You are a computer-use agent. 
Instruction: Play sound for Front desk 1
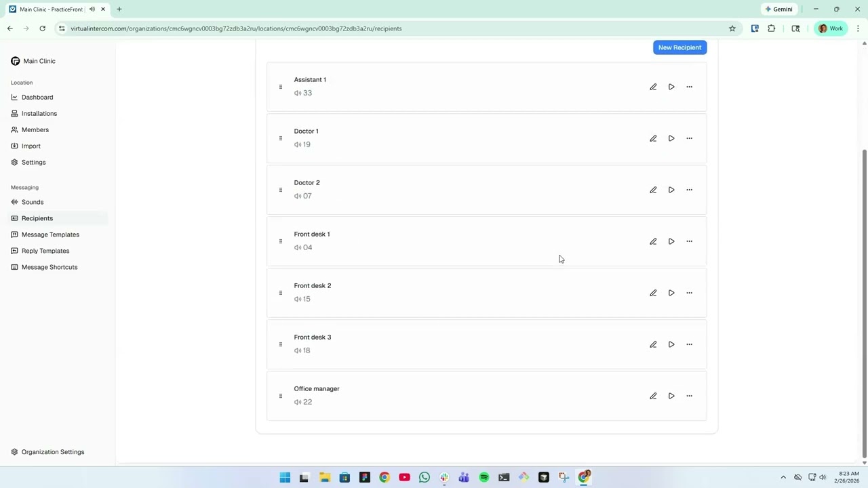[x=671, y=241]
